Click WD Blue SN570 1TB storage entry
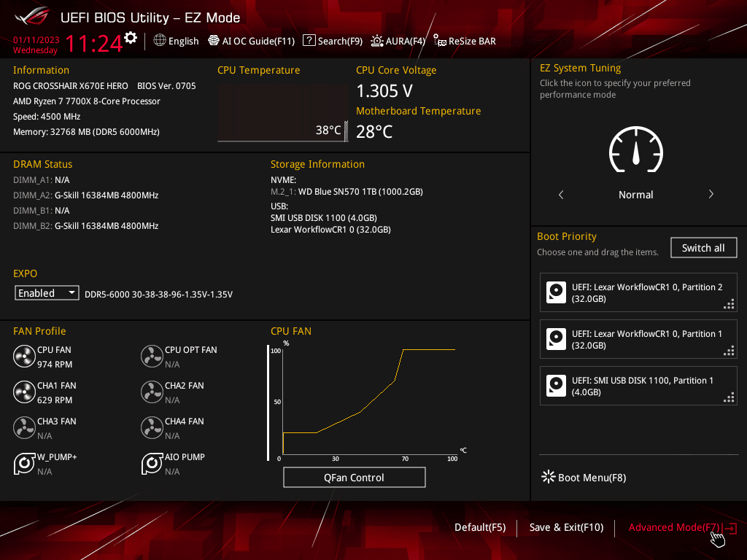The width and height of the screenshot is (747, 560). click(347, 192)
